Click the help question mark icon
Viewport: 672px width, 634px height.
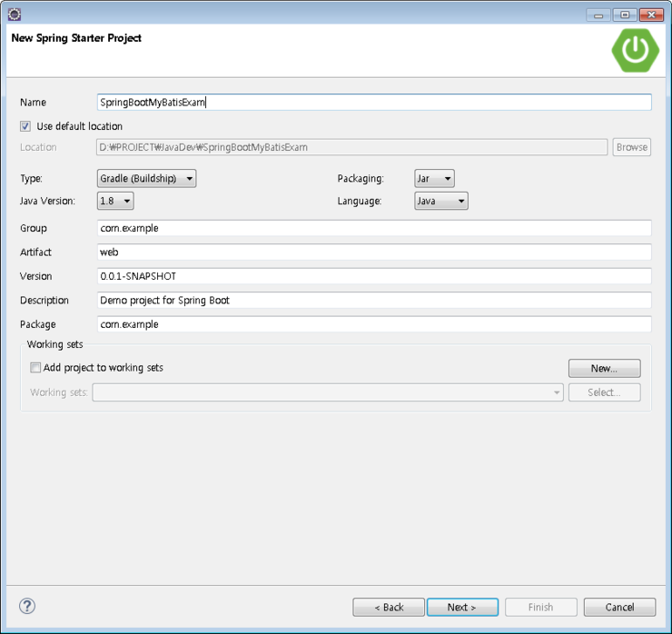point(27,606)
